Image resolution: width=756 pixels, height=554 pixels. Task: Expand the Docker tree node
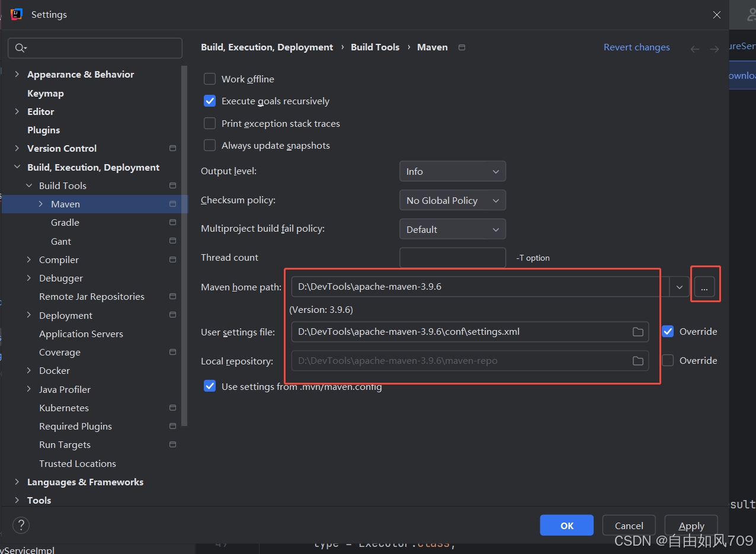(29, 370)
